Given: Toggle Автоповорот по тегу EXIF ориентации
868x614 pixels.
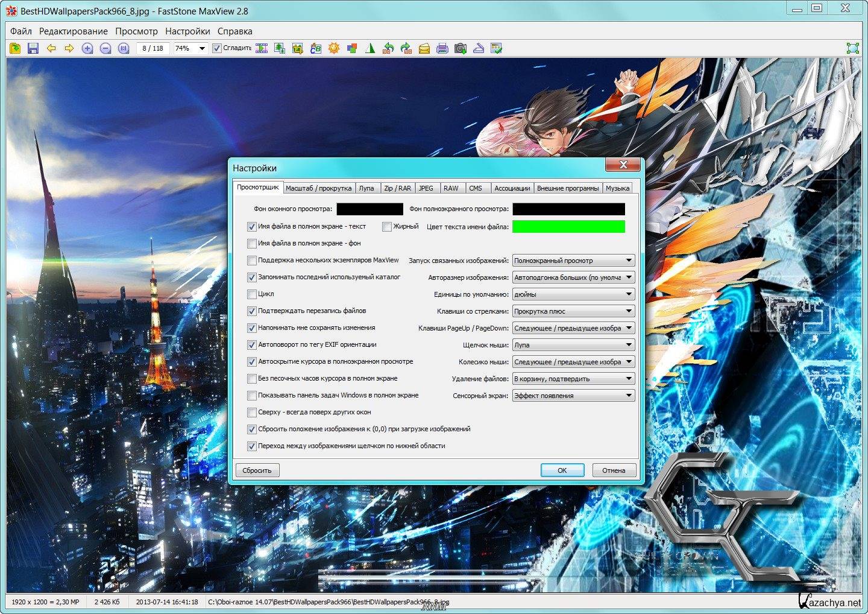Looking at the screenshot, I should tap(252, 345).
